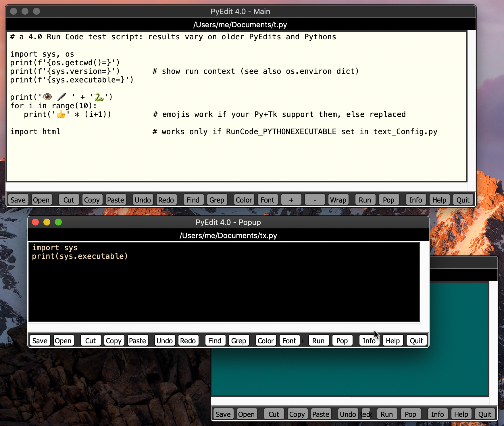The height and width of the screenshot is (426, 504).
Task: Click Help in the teal background window
Action: tap(461, 414)
